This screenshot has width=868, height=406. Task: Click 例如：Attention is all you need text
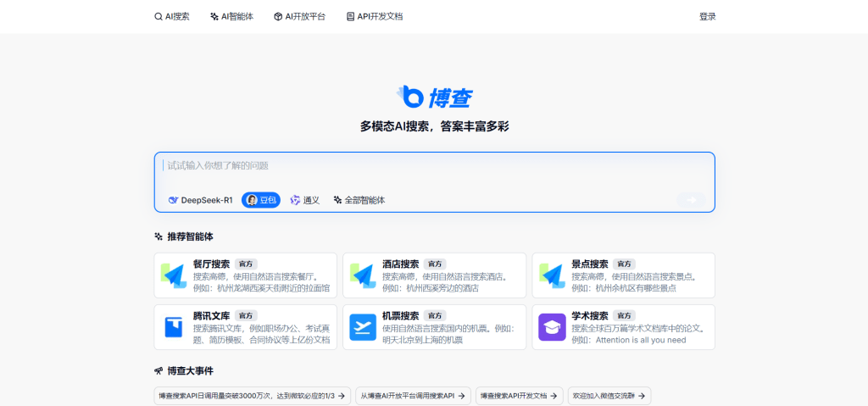point(629,340)
